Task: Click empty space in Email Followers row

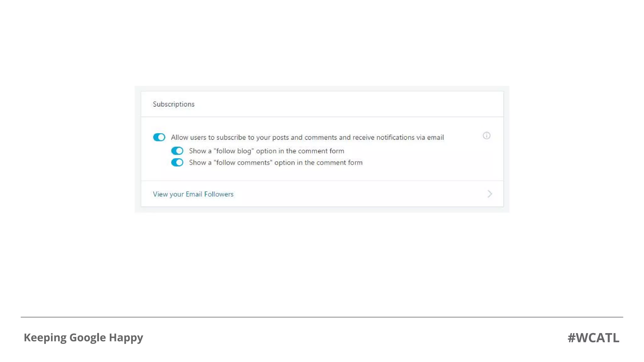Action: (346, 194)
